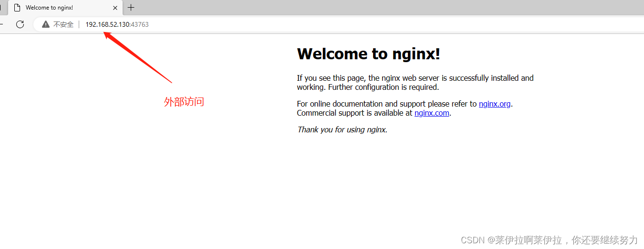Open a new tab with the plus icon

(x=131, y=8)
